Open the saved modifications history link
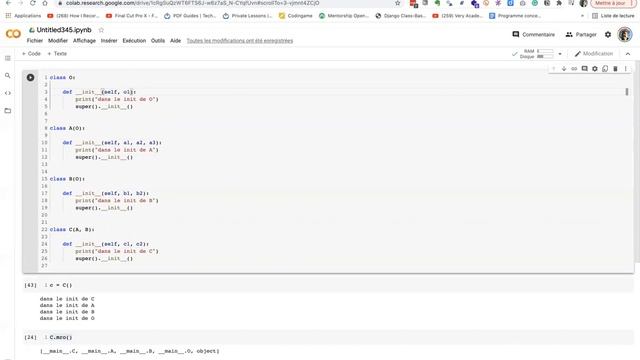The image size is (640, 360). [x=240, y=41]
